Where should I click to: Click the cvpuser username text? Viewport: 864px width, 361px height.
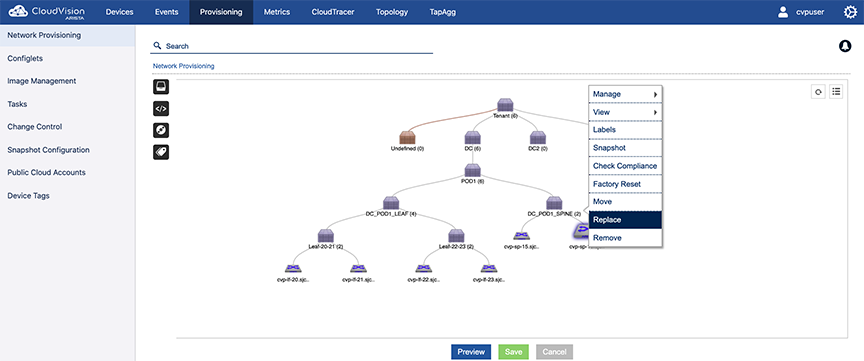tap(810, 13)
